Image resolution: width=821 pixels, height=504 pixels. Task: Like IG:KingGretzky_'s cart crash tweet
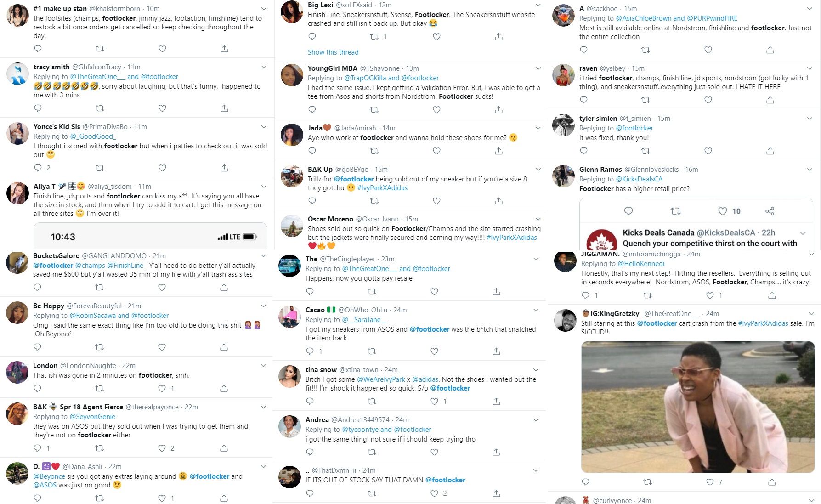coord(710,482)
